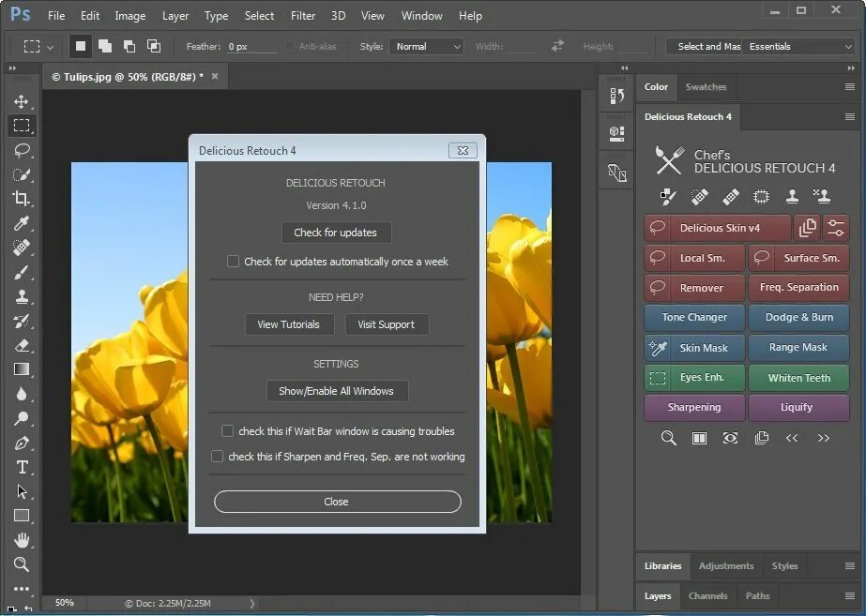The height and width of the screenshot is (616, 866).
Task: Check the Wait Bar window troubles checkbox
Action: click(x=227, y=430)
